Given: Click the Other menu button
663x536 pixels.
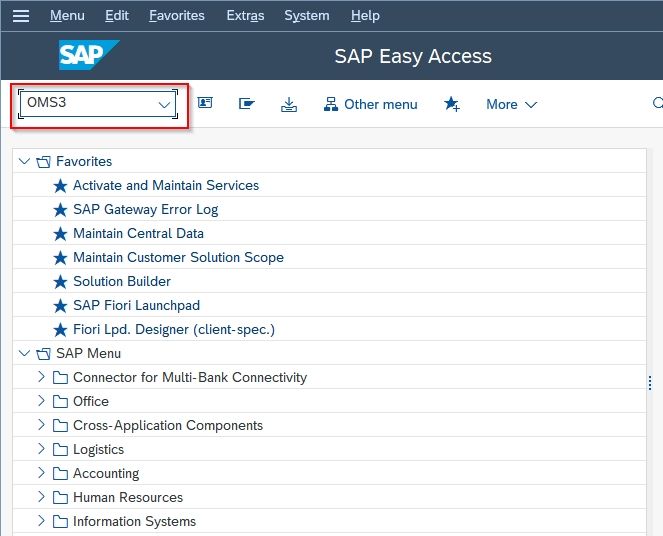Looking at the screenshot, I should [x=370, y=104].
